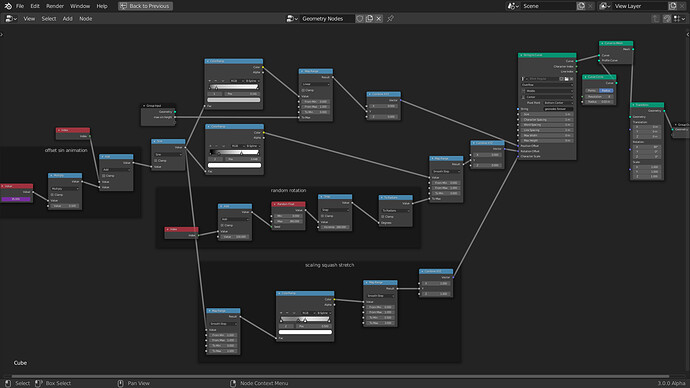Collapse the Transform node via header arrow
This screenshot has width=690, height=388.
[633, 105]
